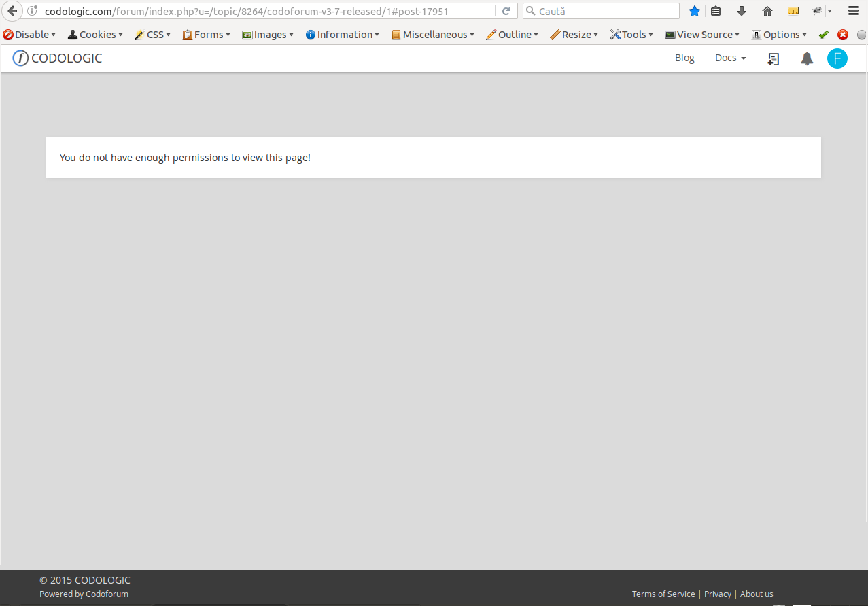The height and width of the screenshot is (606, 868).
Task: Open the View Source toolbar menu
Action: [x=702, y=35]
